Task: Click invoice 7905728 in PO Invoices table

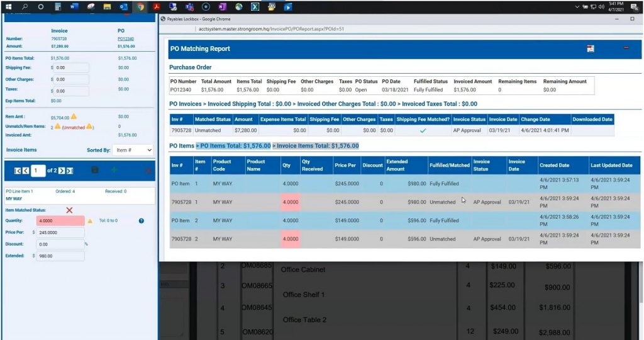Action: [181, 130]
